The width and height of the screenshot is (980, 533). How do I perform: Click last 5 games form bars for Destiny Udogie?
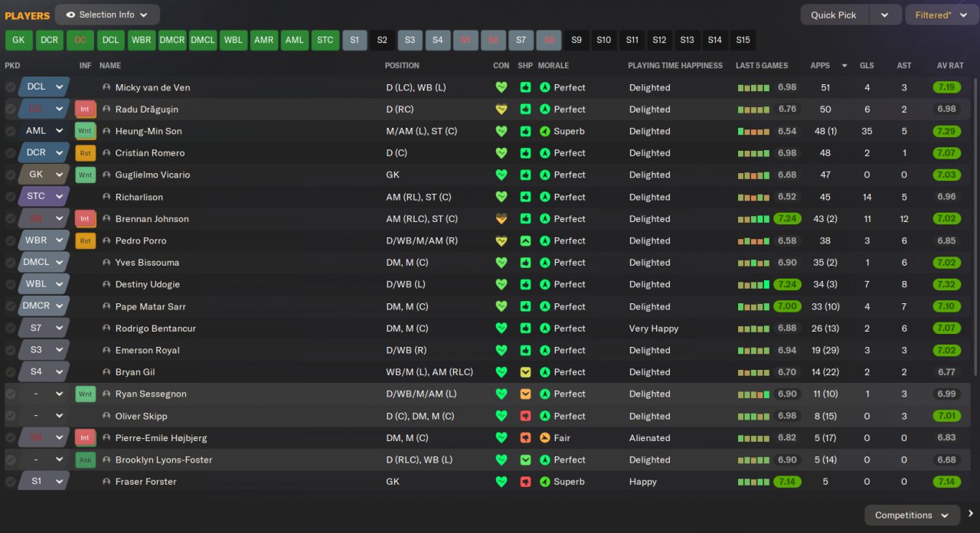click(753, 284)
